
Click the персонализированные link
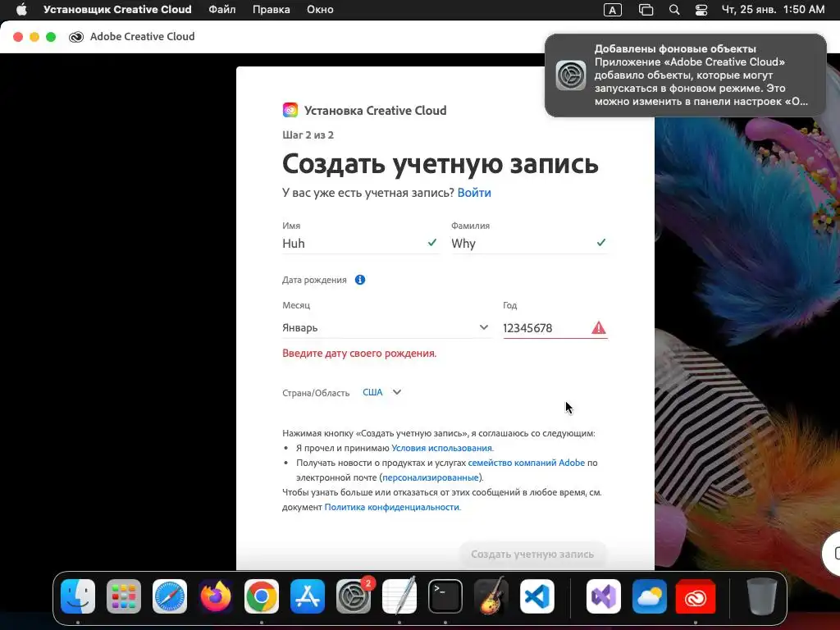tap(431, 477)
